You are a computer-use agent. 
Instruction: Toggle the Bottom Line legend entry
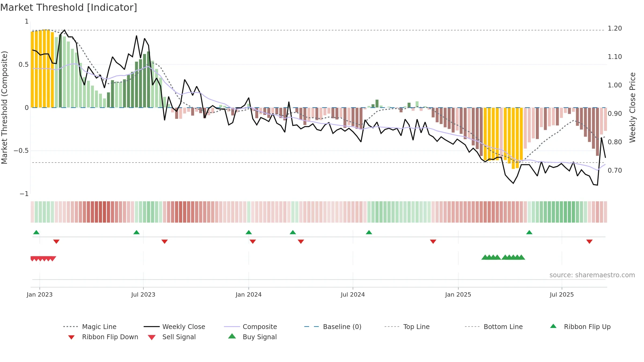494,327
